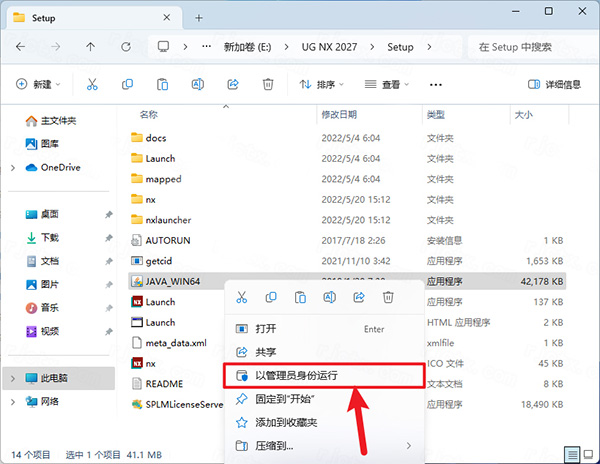Expand the This PC tree node
Viewport: 600px width, 464px height.
(11, 379)
